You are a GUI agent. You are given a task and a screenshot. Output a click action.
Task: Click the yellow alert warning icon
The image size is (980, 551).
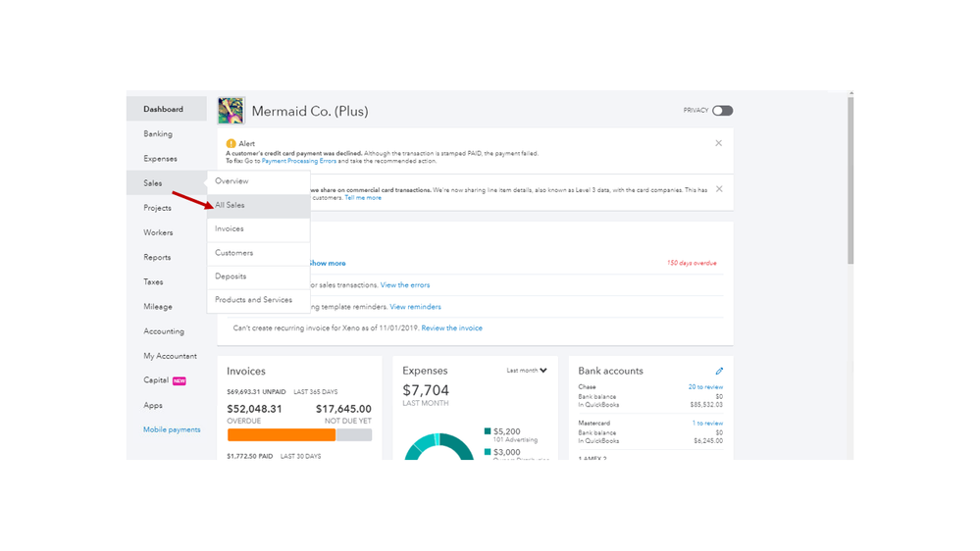point(232,143)
